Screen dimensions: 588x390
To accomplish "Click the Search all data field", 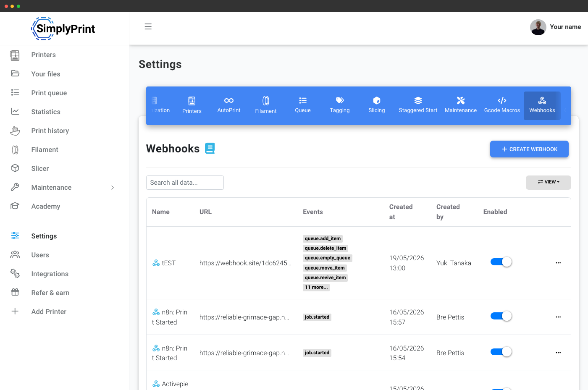I will tap(185, 183).
